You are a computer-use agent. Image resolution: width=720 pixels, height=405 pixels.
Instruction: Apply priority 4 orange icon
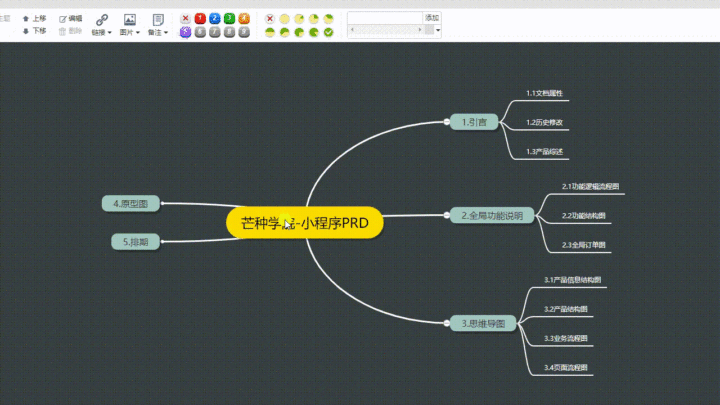coord(244,18)
